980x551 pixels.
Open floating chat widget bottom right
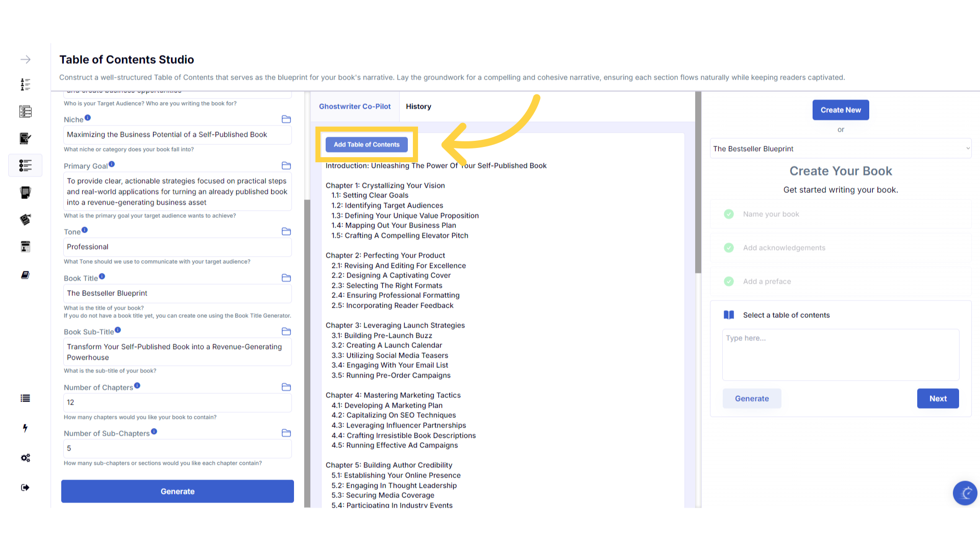pos(965,493)
